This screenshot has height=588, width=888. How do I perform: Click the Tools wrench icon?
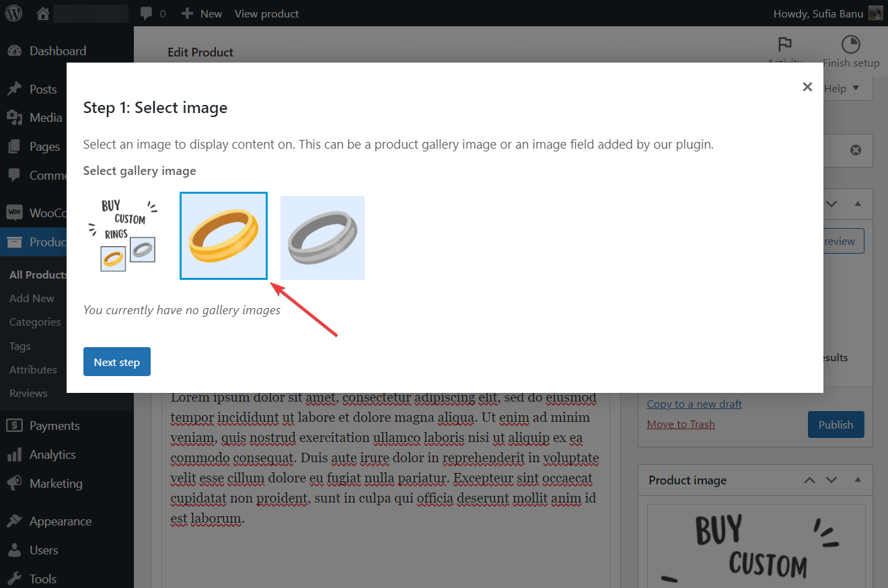coord(15,579)
